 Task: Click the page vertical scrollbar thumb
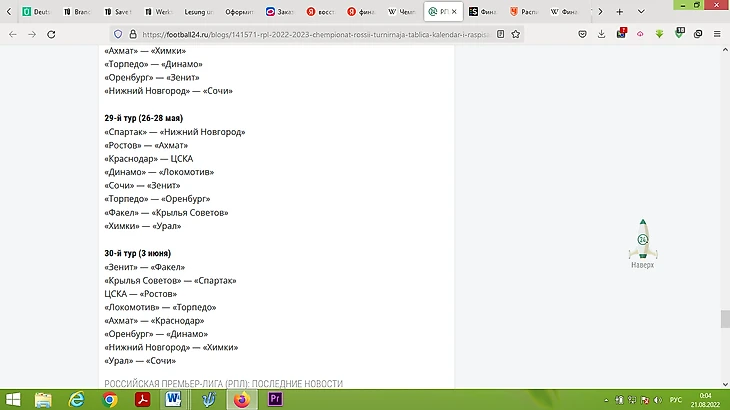[724, 320]
